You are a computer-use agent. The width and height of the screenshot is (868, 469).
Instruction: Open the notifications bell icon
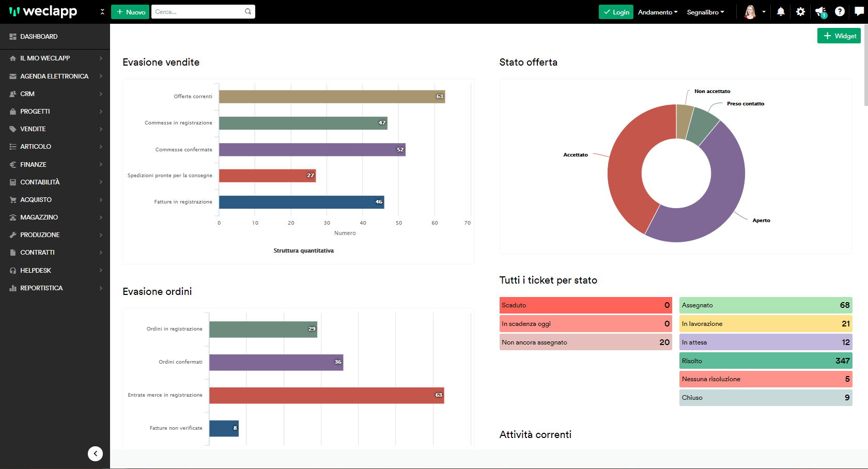[x=781, y=11]
